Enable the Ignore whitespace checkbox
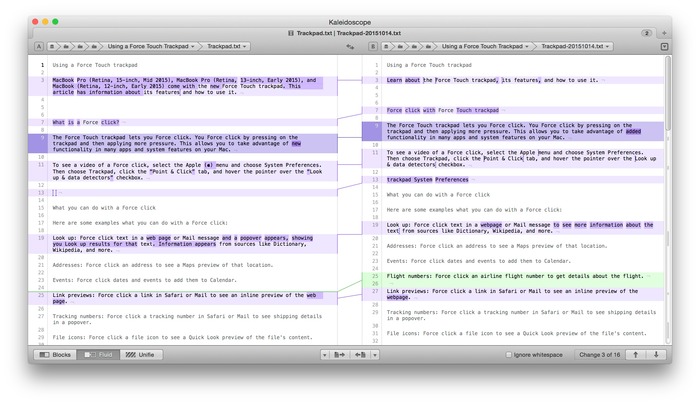The width and height of the screenshot is (700, 404). 508,355
